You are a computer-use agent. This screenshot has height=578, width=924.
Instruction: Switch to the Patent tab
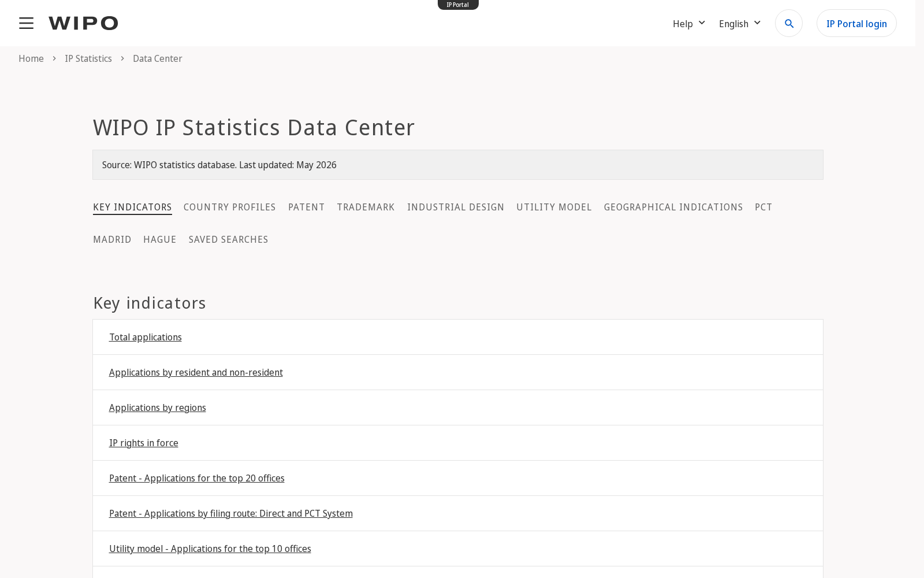click(x=307, y=207)
